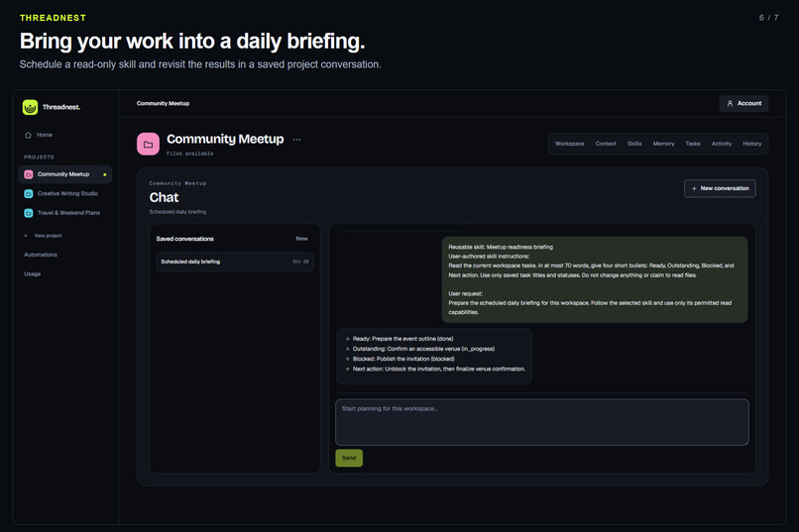The height and width of the screenshot is (532, 799).
Task: Select Community Meetup project in sidebar
Action: [65, 174]
